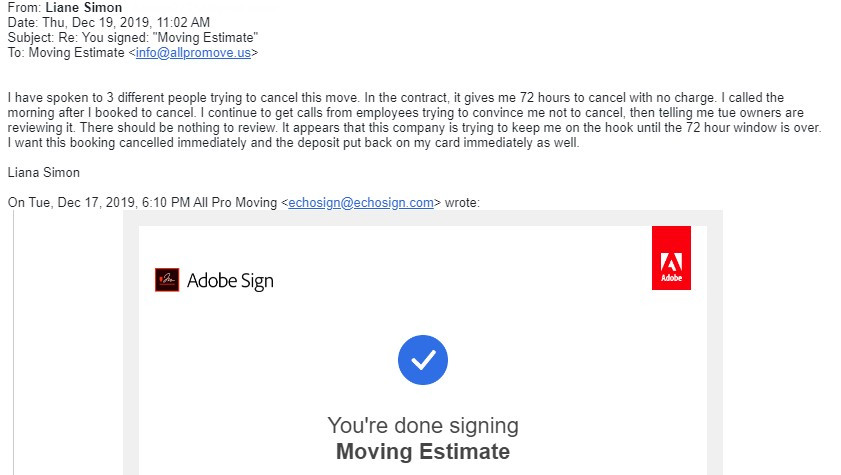Click the word "wrote:" after the echosign address
The width and height of the screenshot is (841, 475).
(462, 202)
